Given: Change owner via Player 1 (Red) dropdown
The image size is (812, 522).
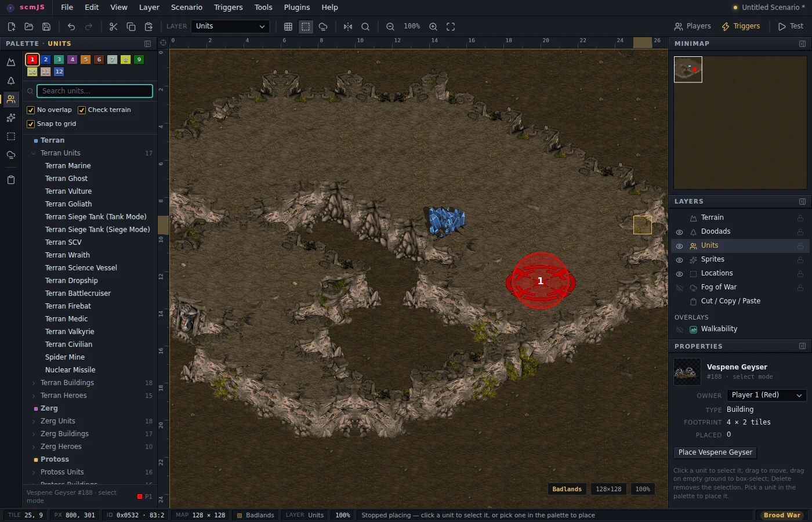Looking at the screenshot, I should [x=767, y=395].
